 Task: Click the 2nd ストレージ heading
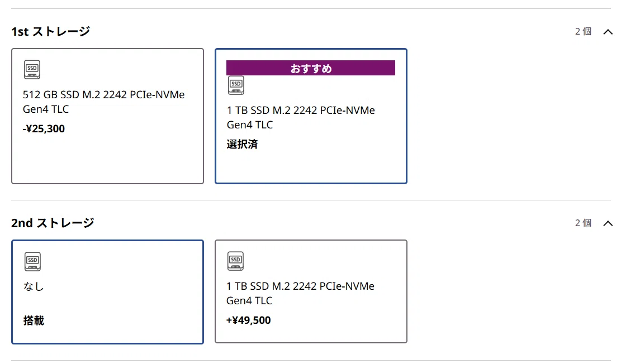(x=53, y=223)
